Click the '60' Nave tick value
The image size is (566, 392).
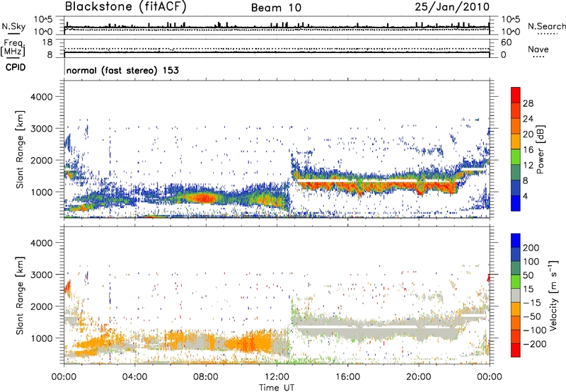[x=506, y=42]
